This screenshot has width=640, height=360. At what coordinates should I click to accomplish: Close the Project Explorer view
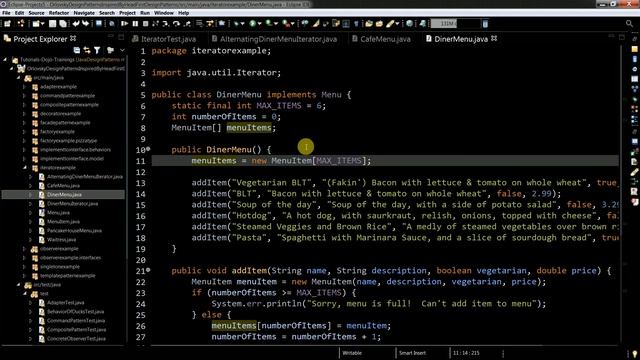pos(73,38)
